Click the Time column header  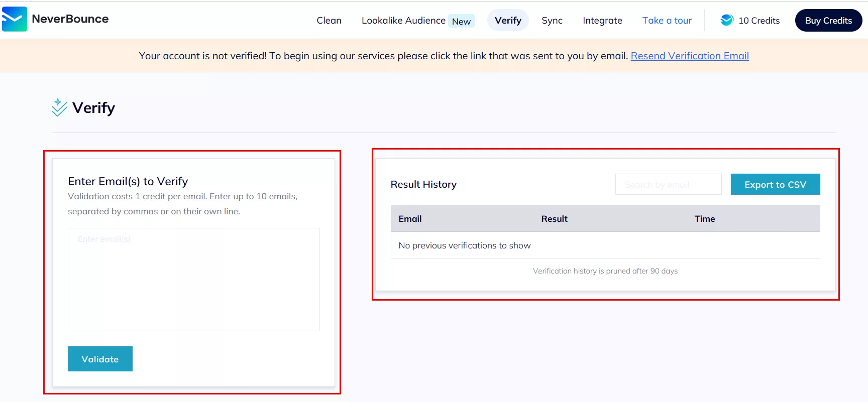(x=705, y=219)
